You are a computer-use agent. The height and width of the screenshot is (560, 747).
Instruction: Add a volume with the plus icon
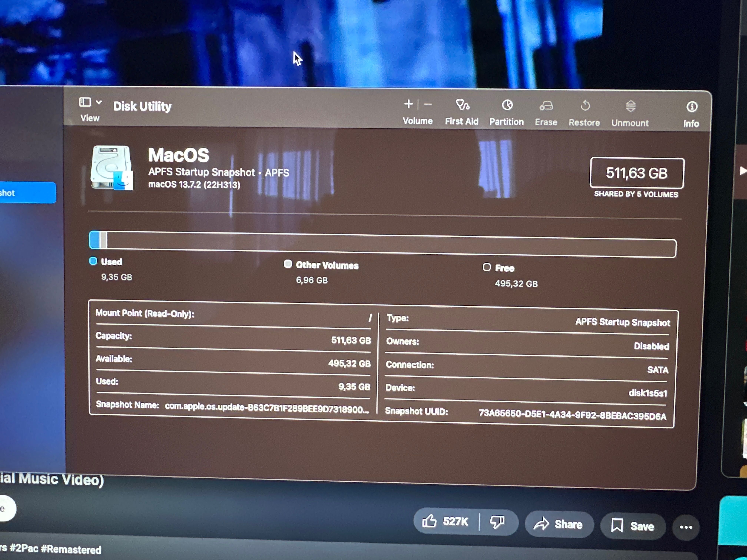click(x=408, y=104)
